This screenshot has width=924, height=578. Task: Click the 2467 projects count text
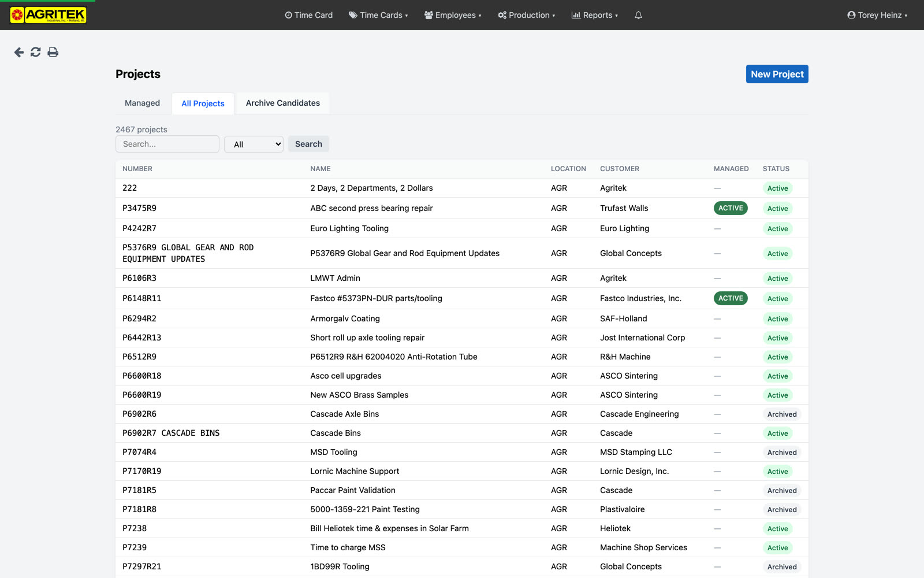tap(141, 129)
